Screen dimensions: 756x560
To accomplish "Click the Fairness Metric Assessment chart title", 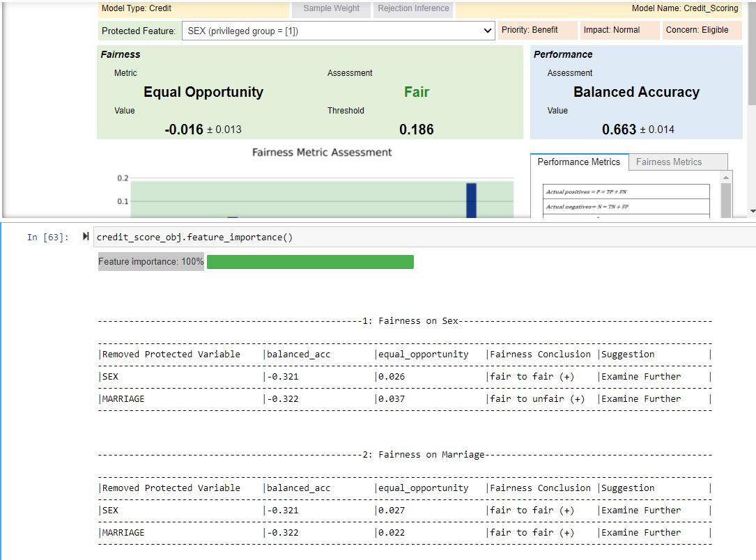I will click(x=322, y=153).
